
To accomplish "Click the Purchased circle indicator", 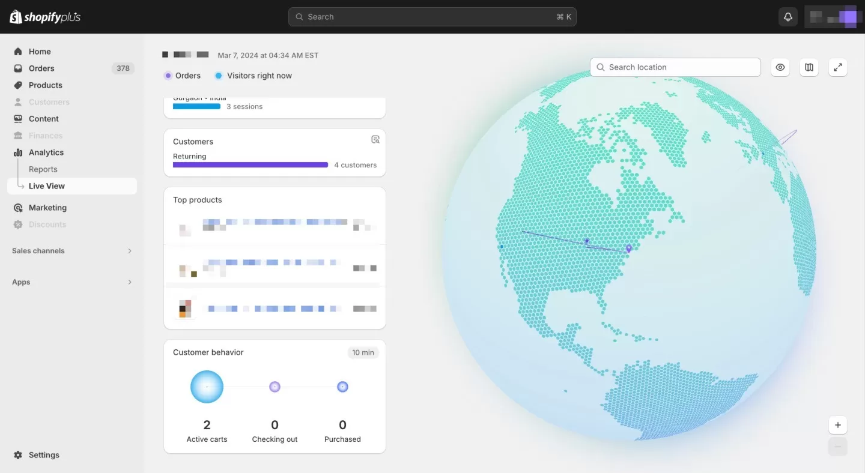I will coord(342,387).
